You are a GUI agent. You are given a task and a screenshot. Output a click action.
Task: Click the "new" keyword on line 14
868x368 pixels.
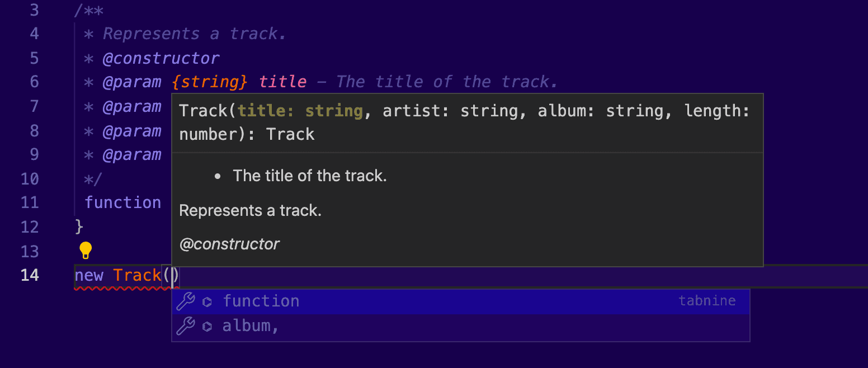click(89, 275)
